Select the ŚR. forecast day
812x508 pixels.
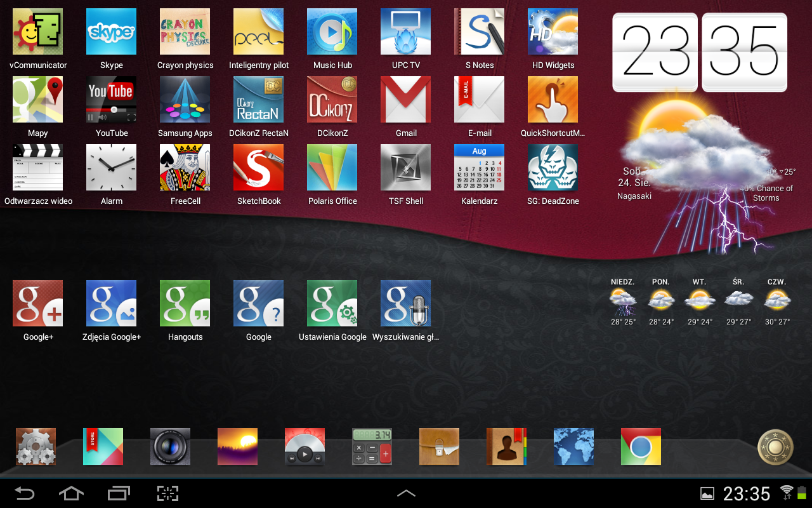tap(738, 302)
